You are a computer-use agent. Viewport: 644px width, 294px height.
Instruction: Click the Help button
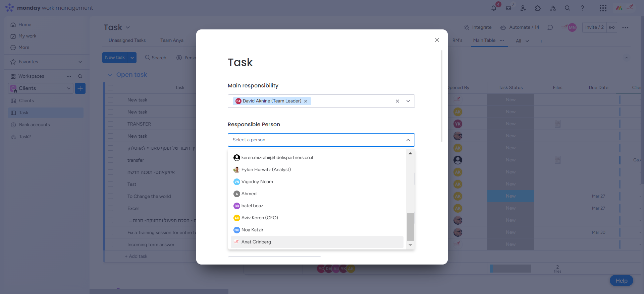tap(621, 281)
